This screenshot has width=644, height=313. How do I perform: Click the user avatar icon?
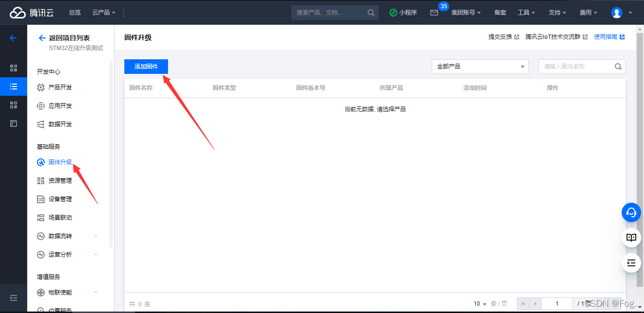pyautogui.click(x=617, y=13)
